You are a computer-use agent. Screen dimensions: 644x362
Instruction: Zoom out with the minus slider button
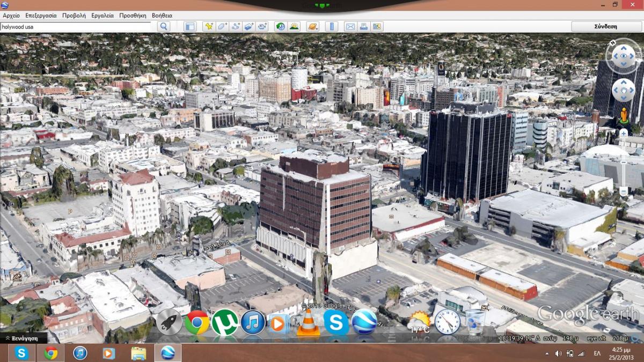[623, 191]
